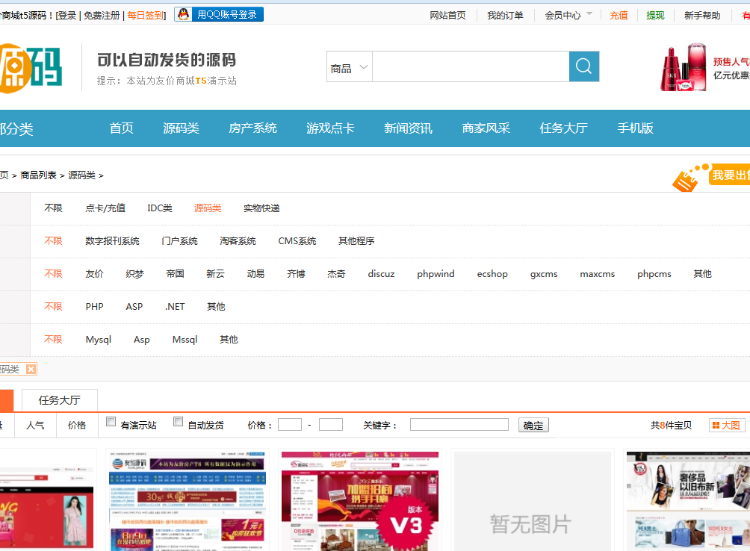Open the blue 30s portal product thumbnail

pos(188,501)
